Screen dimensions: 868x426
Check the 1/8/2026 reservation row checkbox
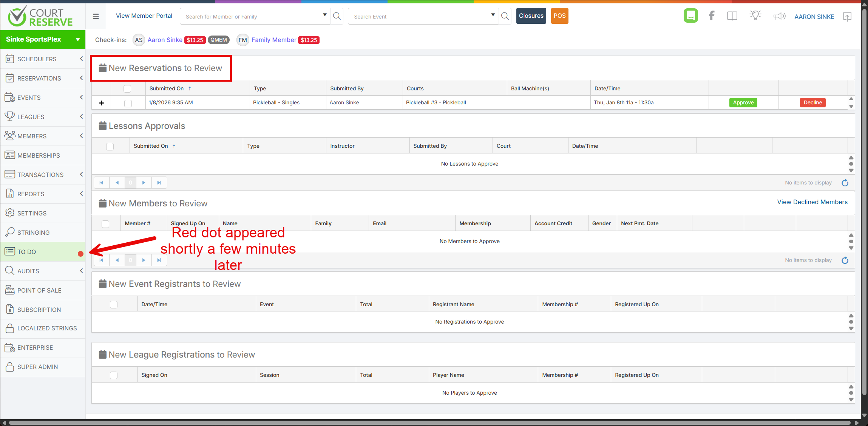[128, 103]
